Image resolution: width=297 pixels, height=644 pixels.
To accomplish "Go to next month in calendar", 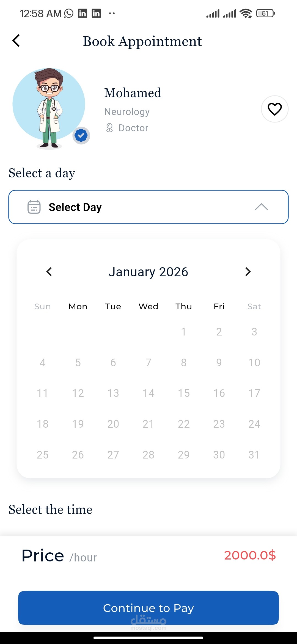I will pos(248,272).
